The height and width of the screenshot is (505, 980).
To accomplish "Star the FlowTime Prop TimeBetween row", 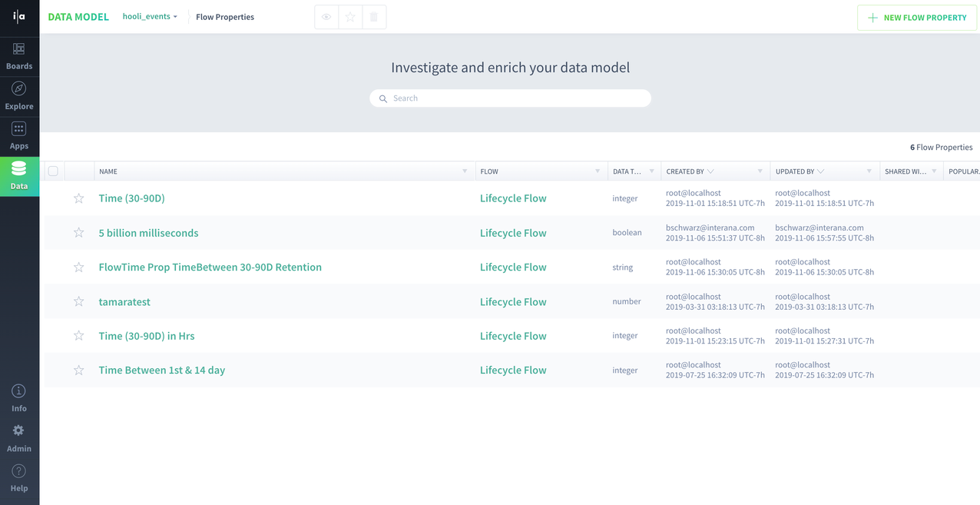I will click(78, 267).
